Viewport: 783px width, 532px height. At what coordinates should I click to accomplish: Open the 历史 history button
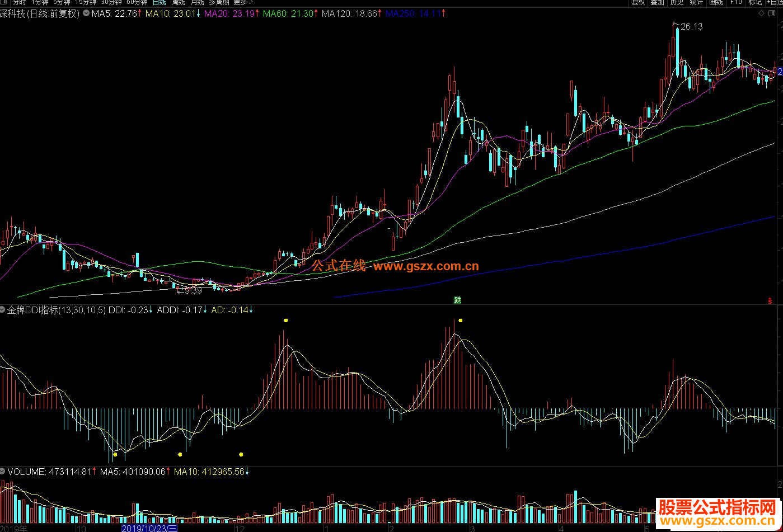pyautogui.click(x=677, y=2)
